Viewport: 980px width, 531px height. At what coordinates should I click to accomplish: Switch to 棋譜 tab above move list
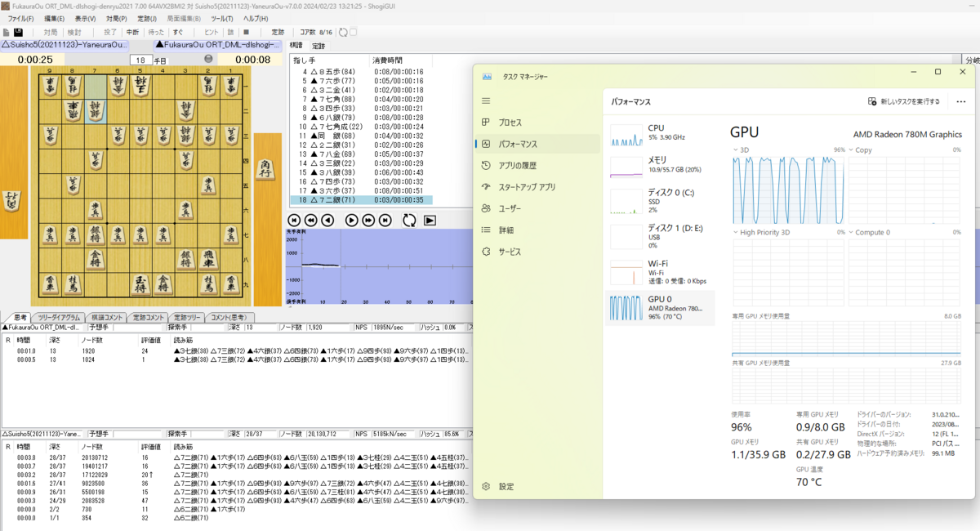pos(296,46)
